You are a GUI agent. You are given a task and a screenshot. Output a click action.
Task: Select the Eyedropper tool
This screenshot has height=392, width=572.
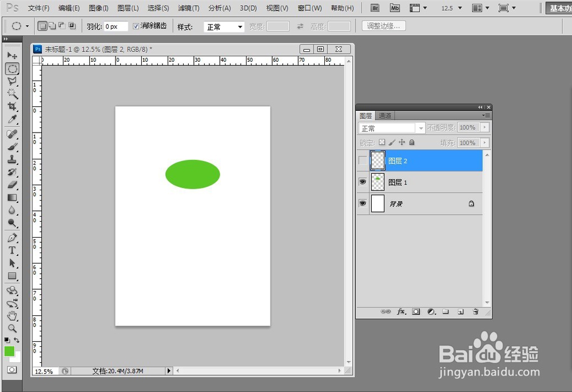pos(12,119)
